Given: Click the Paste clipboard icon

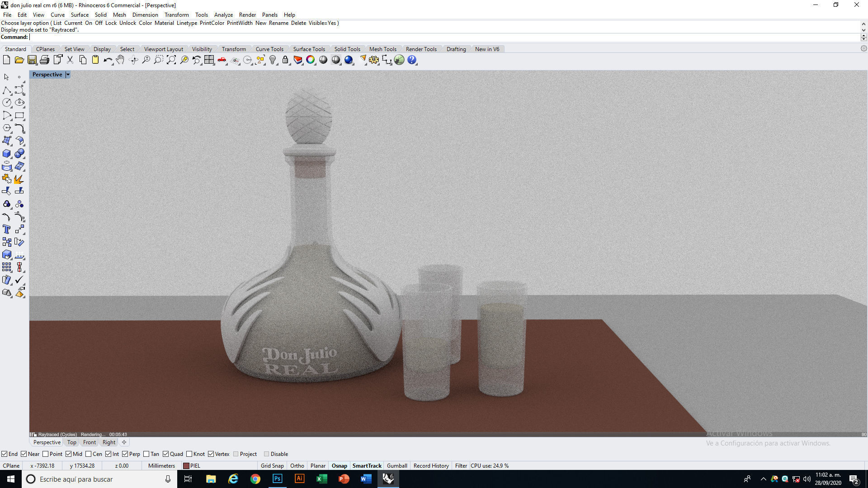Looking at the screenshot, I should tap(95, 60).
